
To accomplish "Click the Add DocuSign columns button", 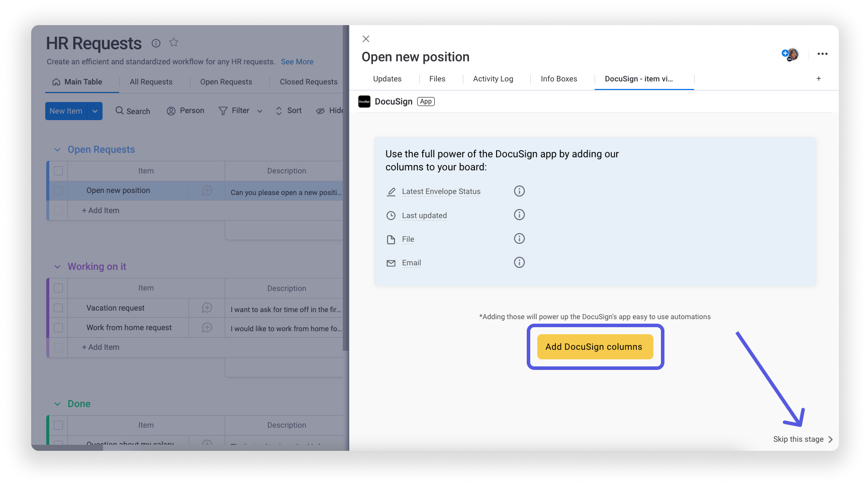I will click(595, 346).
